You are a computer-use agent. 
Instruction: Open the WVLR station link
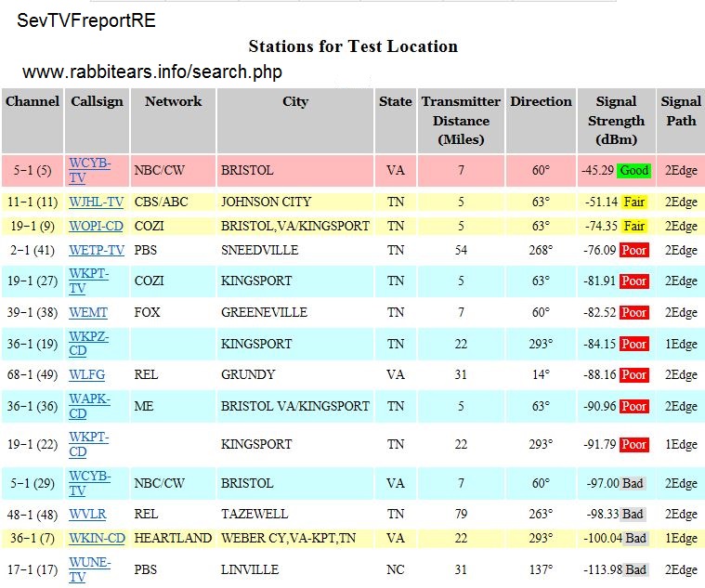click(x=87, y=514)
